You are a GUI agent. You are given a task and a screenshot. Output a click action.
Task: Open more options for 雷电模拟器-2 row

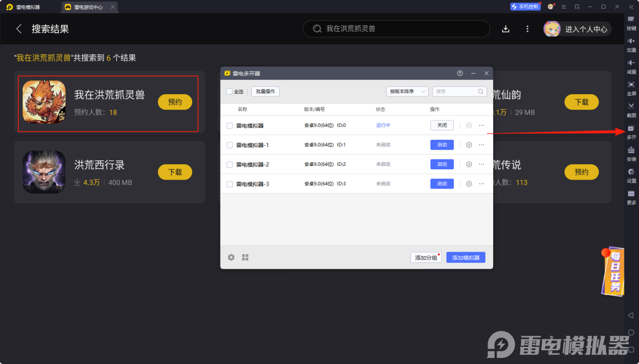(482, 164)
